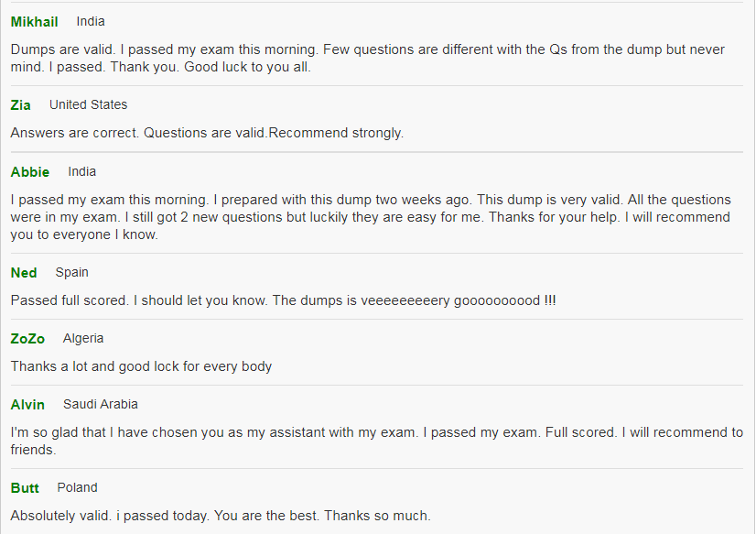Click ZoZo's 'Thanks a lot' comment
756x534 pixels.
(x=141, y=366)
